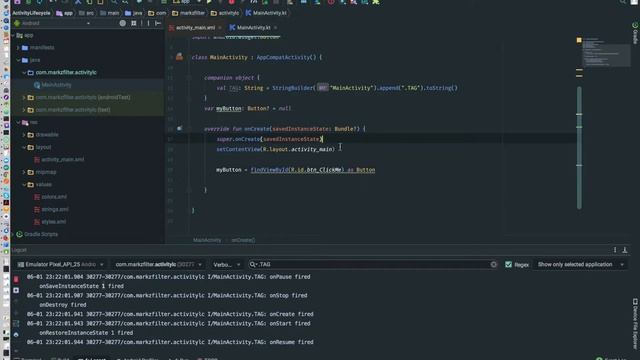Screen dimensions: 640x360
Task: Click the onRestoreInstanceState 1 fired log line
Action: pyautogui.click(x=86, y=333)
